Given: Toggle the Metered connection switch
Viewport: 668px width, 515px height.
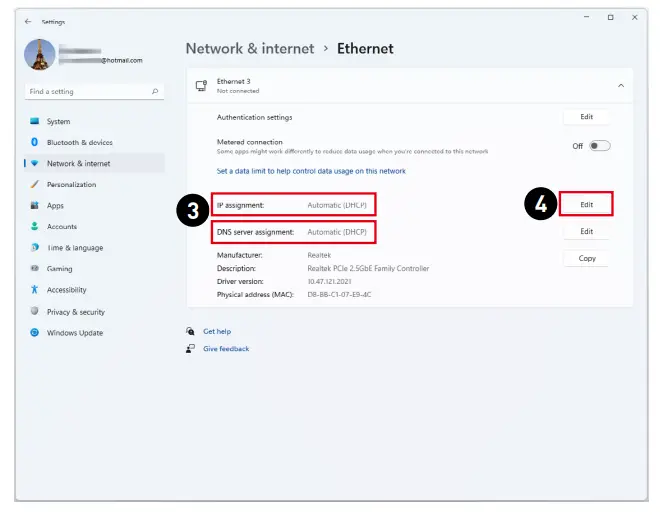Looking at the screenshot, I should point(599,146).
